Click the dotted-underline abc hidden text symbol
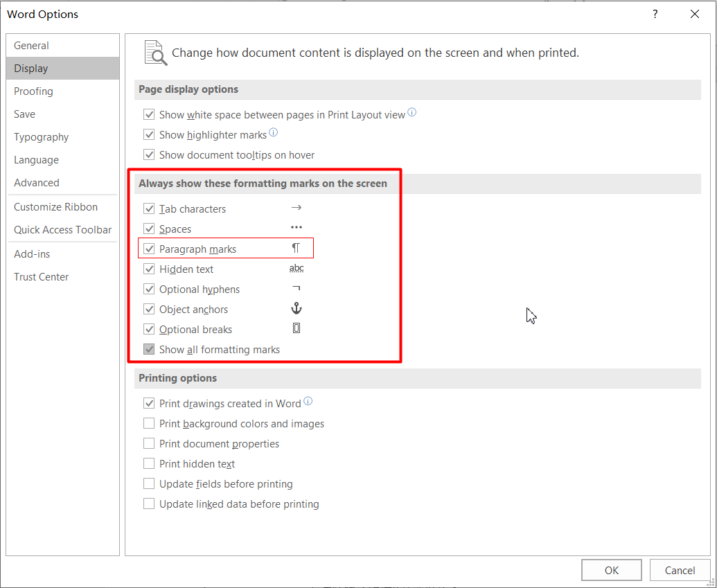Image resolution: width=717 pixels, height=588 pixels. pyautogui.click(x=296, y=269)
